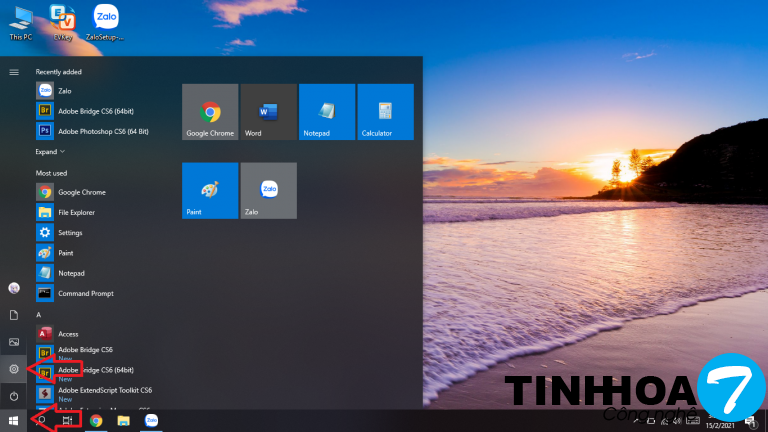
Task: Show hidden system tray icons
Action: click(x=637, y=422)
